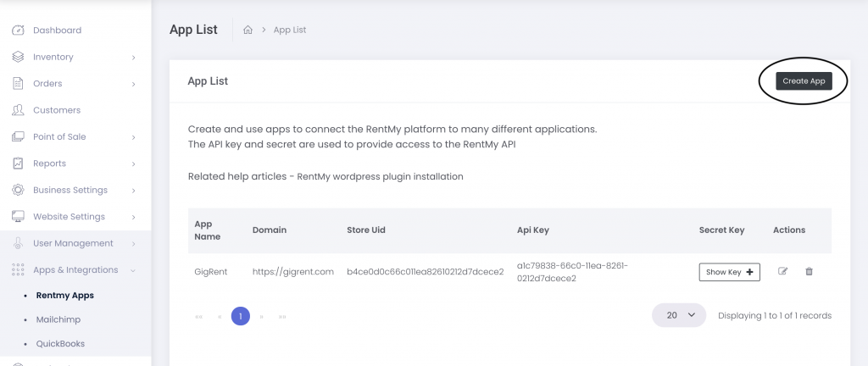Click the Website Settings monitor icon
Image resolution: width=868 pixels, height=366 pixels.
point(19,216)
